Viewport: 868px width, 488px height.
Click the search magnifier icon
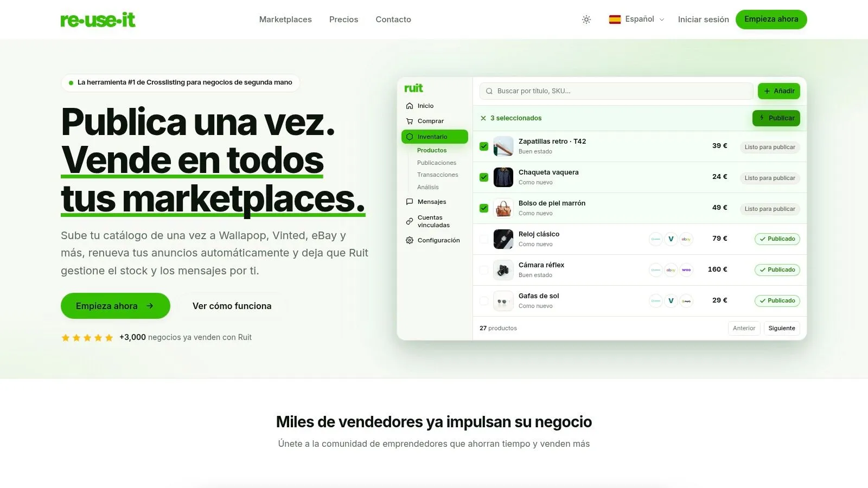pos(489,91)
